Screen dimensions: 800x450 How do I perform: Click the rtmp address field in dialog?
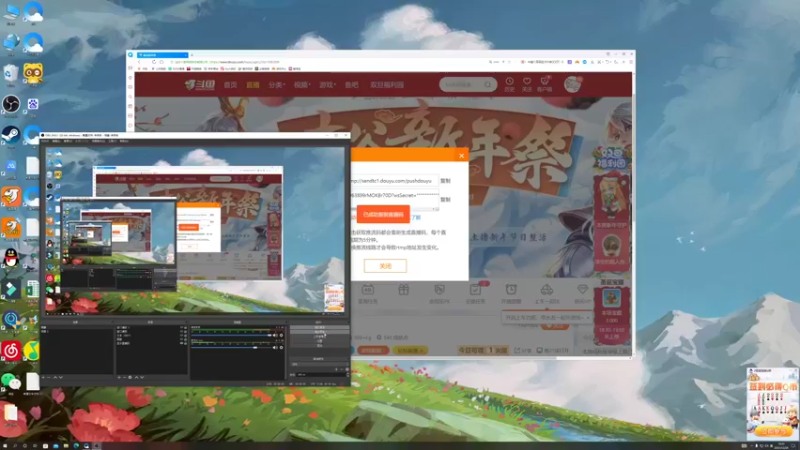pyautogui.click(x=394, y=181)
